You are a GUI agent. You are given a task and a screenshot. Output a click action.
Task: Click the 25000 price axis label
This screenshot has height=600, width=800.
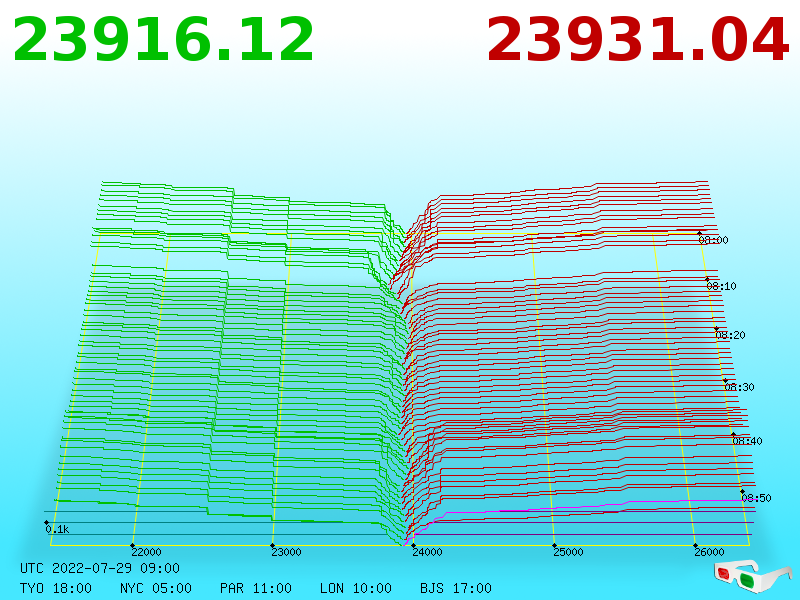[568, 552]
